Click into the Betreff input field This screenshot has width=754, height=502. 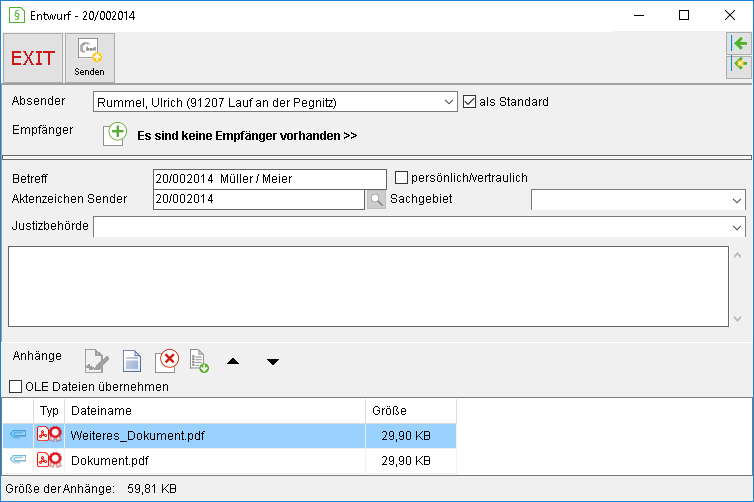click(270, 179)
